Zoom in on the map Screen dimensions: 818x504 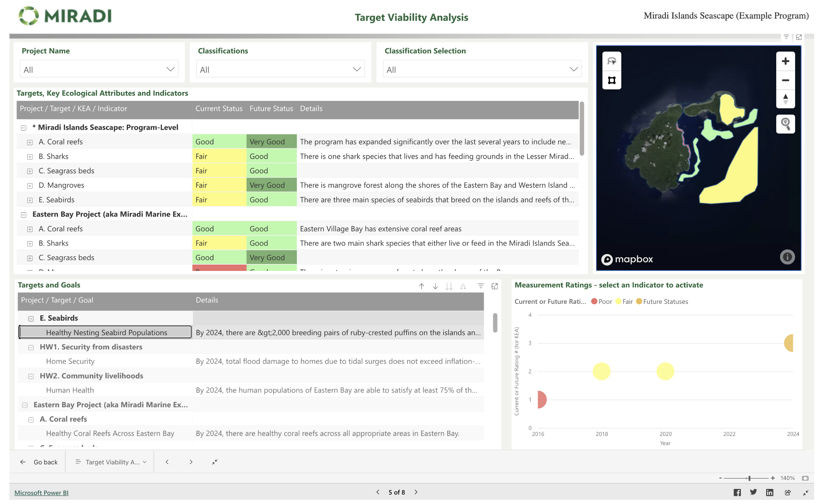click(x=785, y=61)
